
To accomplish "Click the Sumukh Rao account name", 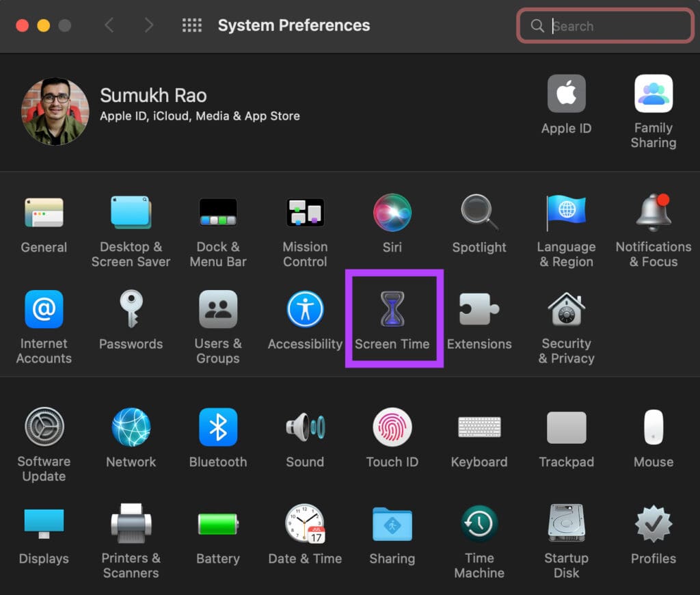I will pyautogui.click(x=153, y=96).
